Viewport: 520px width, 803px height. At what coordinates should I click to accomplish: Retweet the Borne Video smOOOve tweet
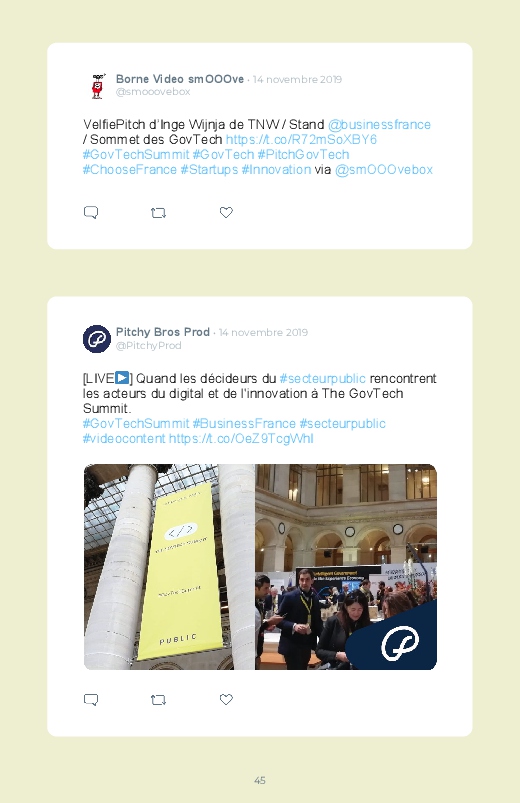(158, 213)
